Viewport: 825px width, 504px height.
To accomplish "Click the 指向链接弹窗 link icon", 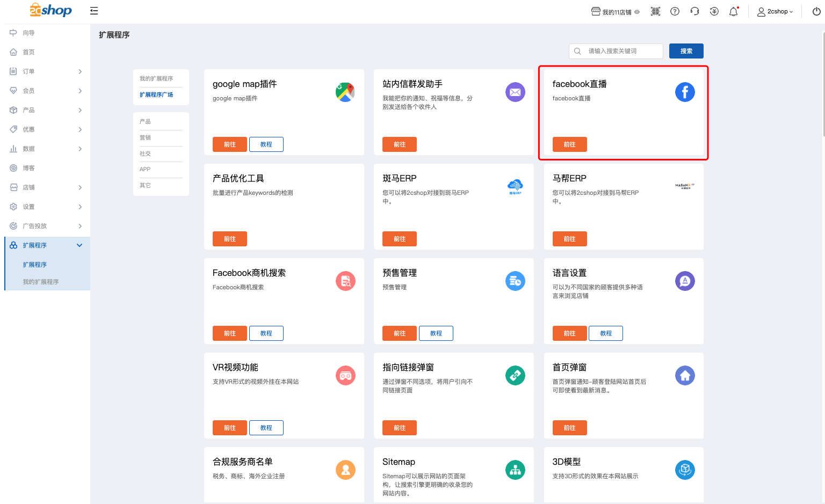I will pos(515,376).
